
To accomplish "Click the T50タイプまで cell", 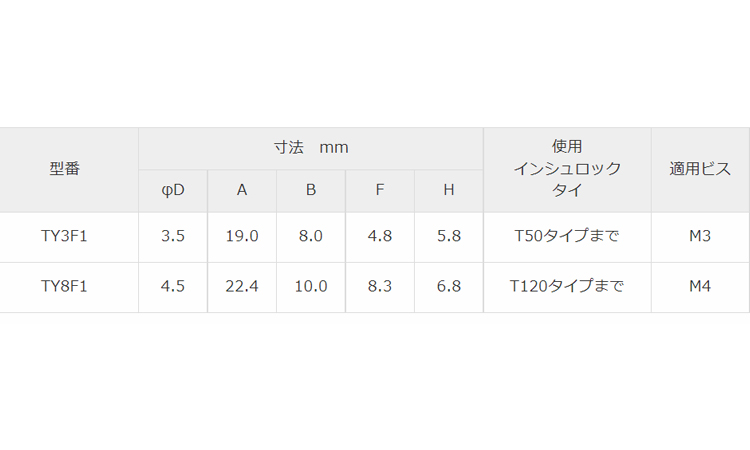I will [x=567, y=236].
